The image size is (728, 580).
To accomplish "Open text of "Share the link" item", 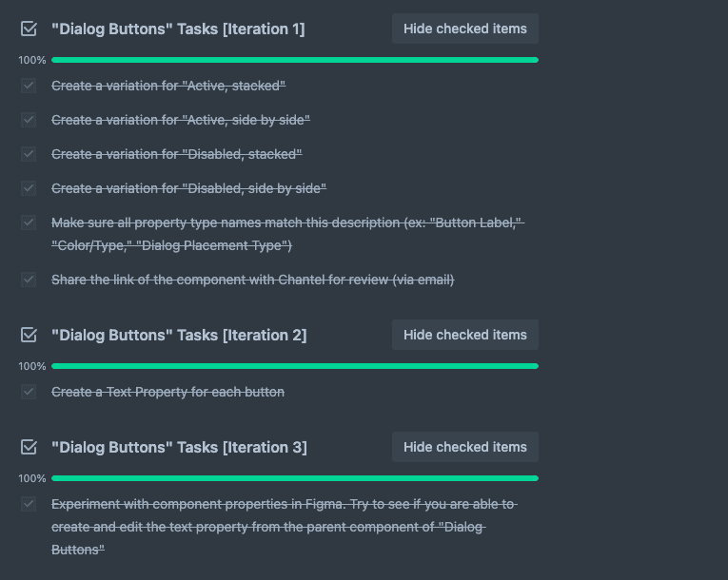I will [252, 280].
